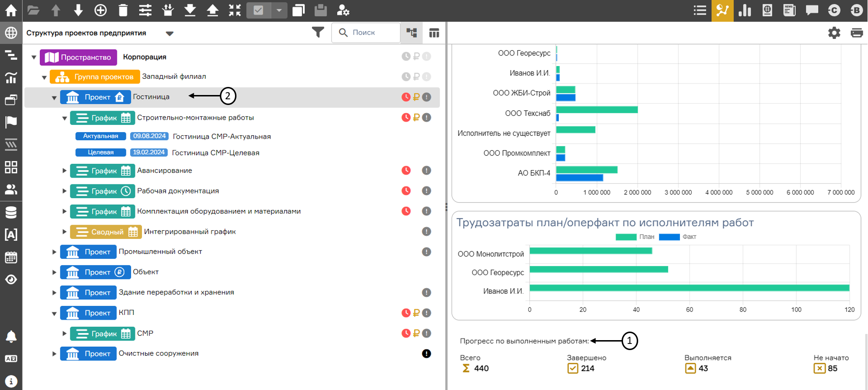Click АО БКП-4 blue fact bar

tap(579, 178)
